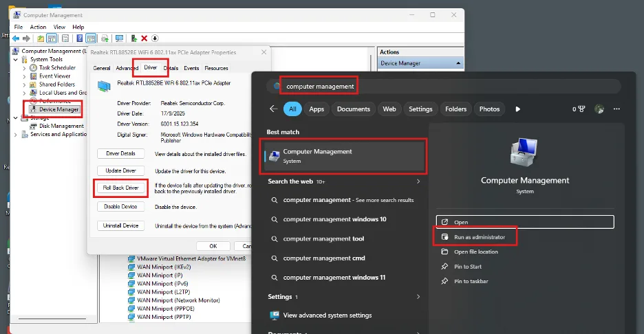Click the View advanced system settings icon
This screenshot has height=334, width=644.
click(x=275, y=315)
